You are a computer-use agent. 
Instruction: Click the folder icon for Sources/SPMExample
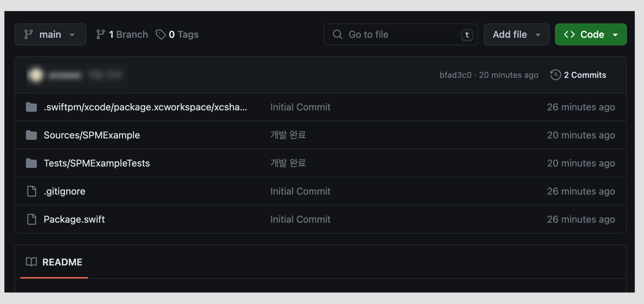[31, 135]
